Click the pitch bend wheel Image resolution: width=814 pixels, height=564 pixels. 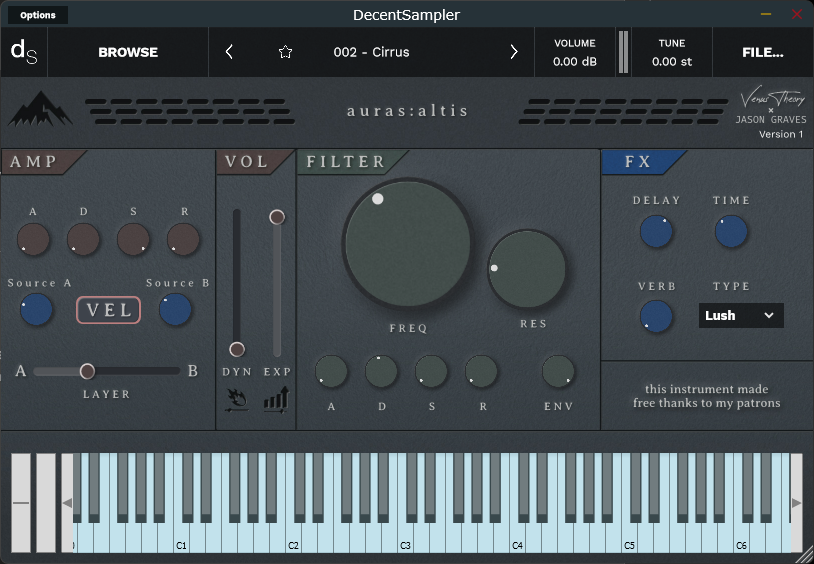pyautogui.click(x=21, y=503)
